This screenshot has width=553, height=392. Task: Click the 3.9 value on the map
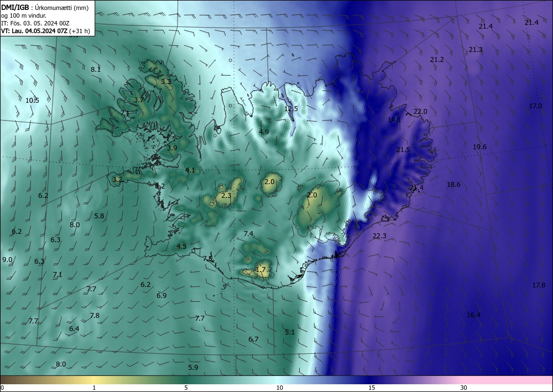click(x=172, y=148)
